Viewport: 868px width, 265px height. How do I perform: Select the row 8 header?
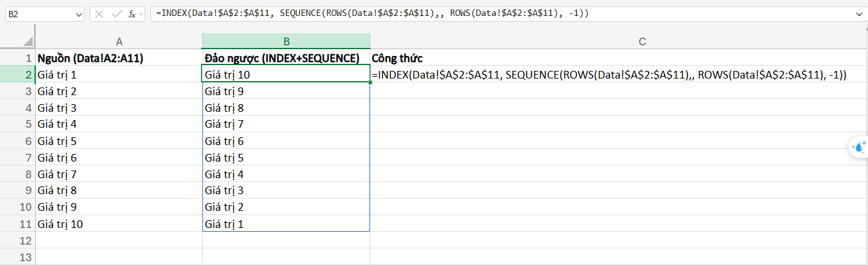tap(18, 174)
